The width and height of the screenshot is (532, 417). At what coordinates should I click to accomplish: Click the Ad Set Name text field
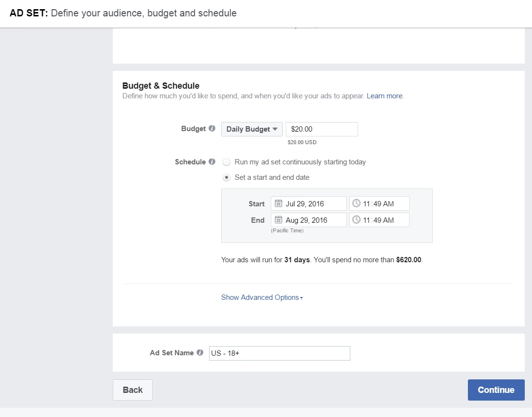(x=279, y=353)
